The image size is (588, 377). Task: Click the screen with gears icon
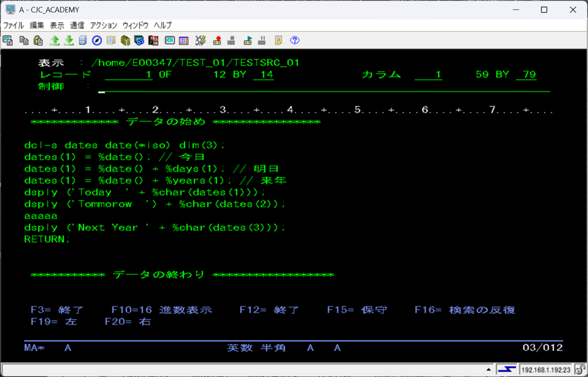click(x=139, y=40)
